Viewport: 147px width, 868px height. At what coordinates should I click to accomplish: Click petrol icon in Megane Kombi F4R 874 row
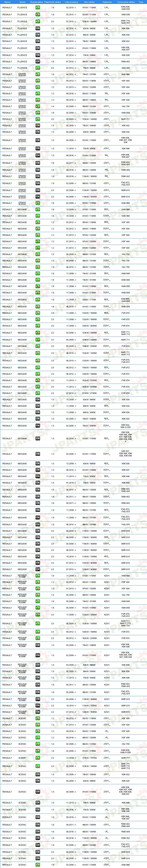pyautogui.click(x=38, y=638)
